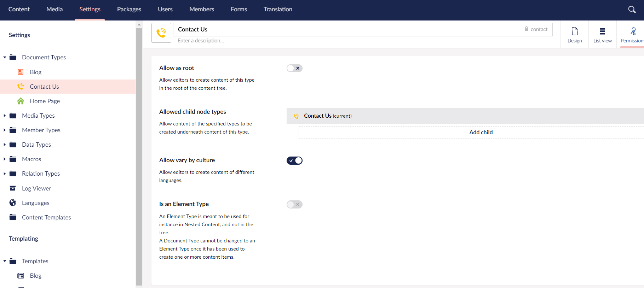Image resolution: width=644 pixels, height=288 pixels.
Task: Click the Relation Types folder icon
Action: pyautogui.click(x=13, y=174)
